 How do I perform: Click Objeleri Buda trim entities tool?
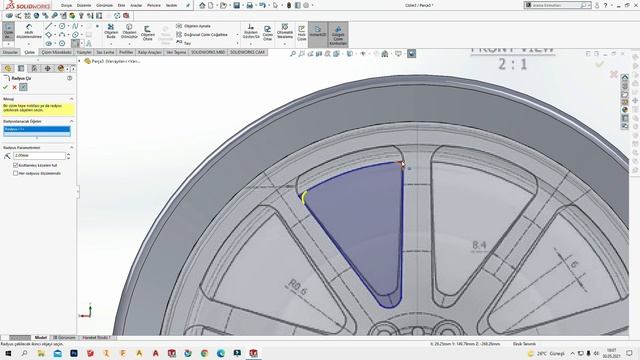pos(111,31)
